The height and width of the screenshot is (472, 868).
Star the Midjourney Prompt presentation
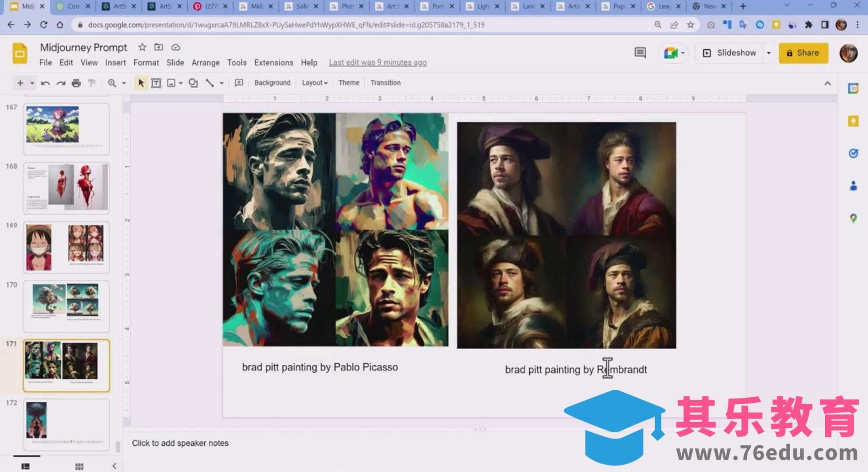click(142, 47)
